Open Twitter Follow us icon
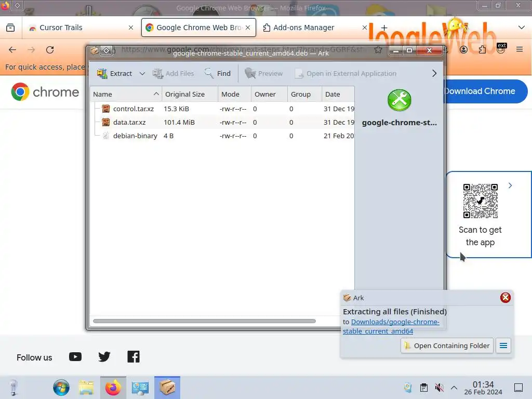Viewport: 532px width, 399px height. (x=104, y=357)
